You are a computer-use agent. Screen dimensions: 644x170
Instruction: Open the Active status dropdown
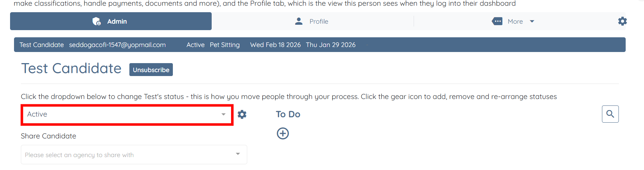[126, 114]
